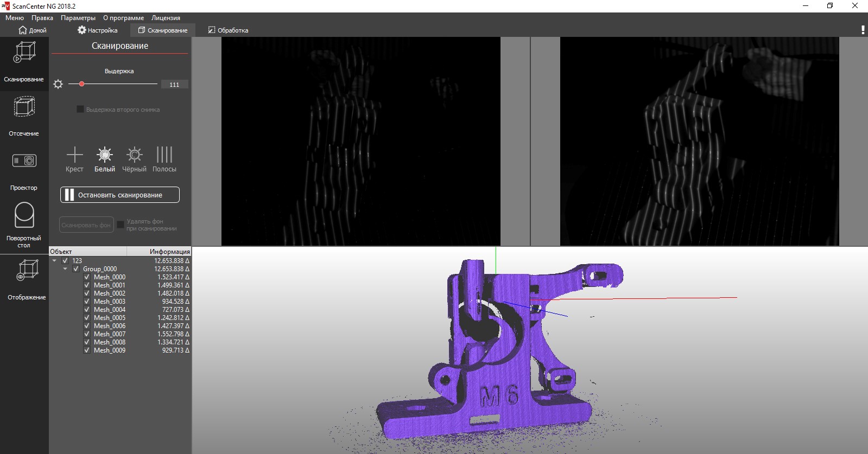Switch projector to Чёрный mode

[x=134, y=155]
